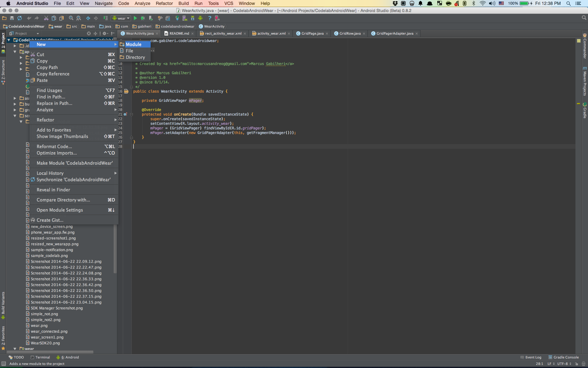Click the Find magnifier toolbar icon

click(71, 18)
